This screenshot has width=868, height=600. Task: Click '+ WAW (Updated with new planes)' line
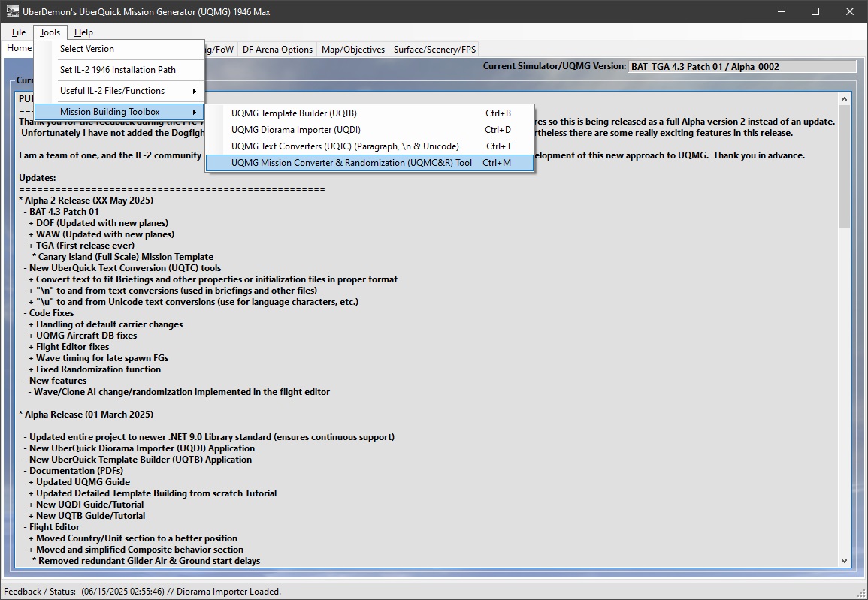point(101,234)
